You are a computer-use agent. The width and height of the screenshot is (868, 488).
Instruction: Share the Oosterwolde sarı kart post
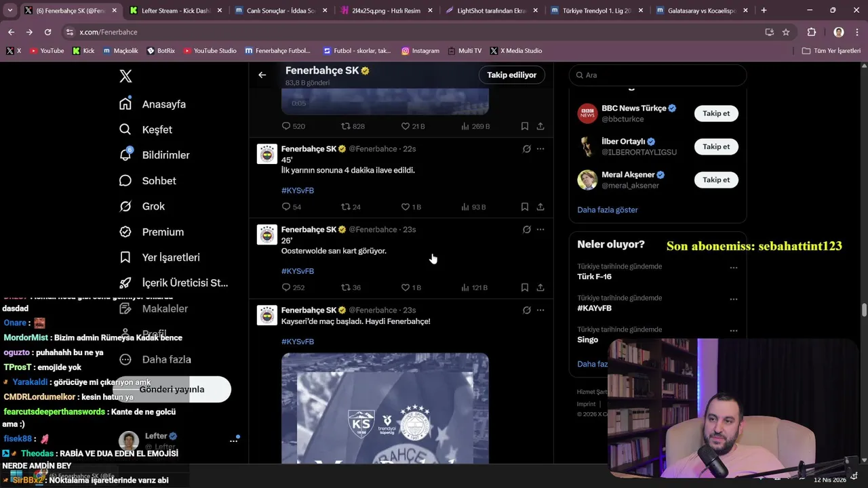point(540,287)
